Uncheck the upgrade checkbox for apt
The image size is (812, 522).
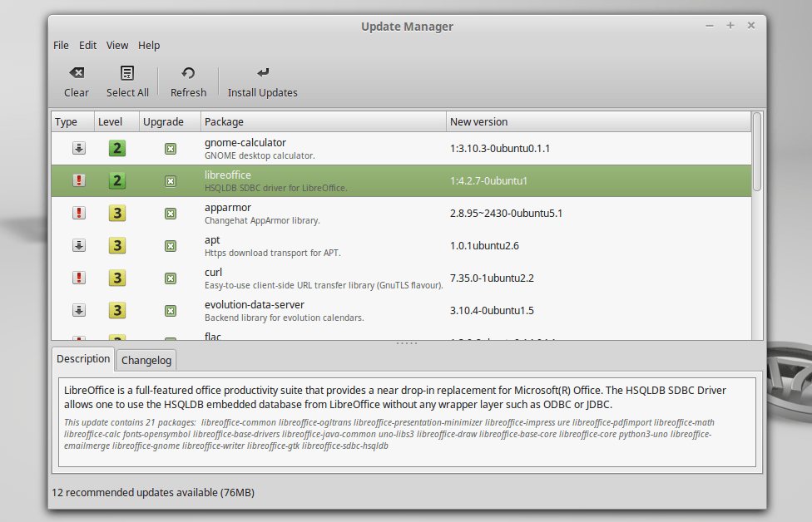[x=170, y=245]
